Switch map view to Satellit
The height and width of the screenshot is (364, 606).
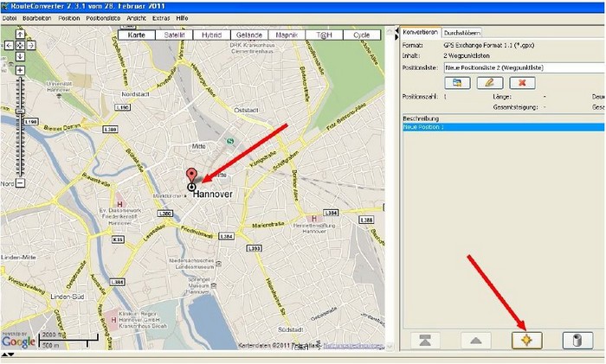[x=174, y=35]
